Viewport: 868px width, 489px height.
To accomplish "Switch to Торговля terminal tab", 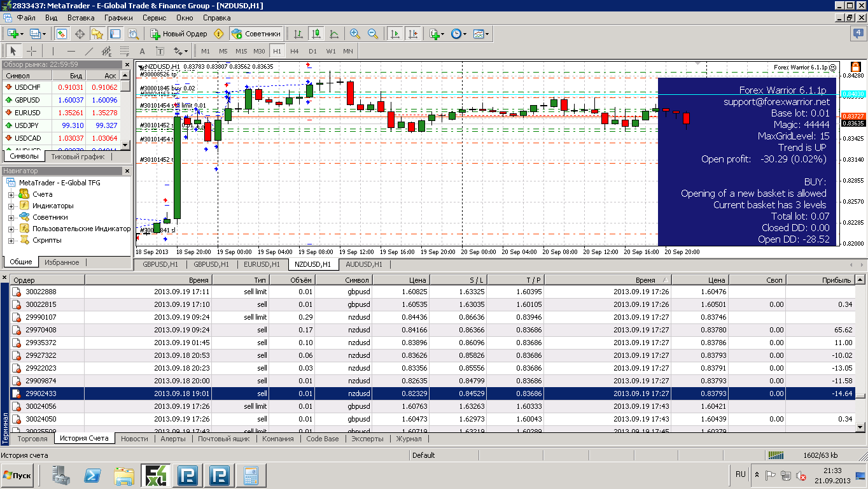I will tap(32, 439).
